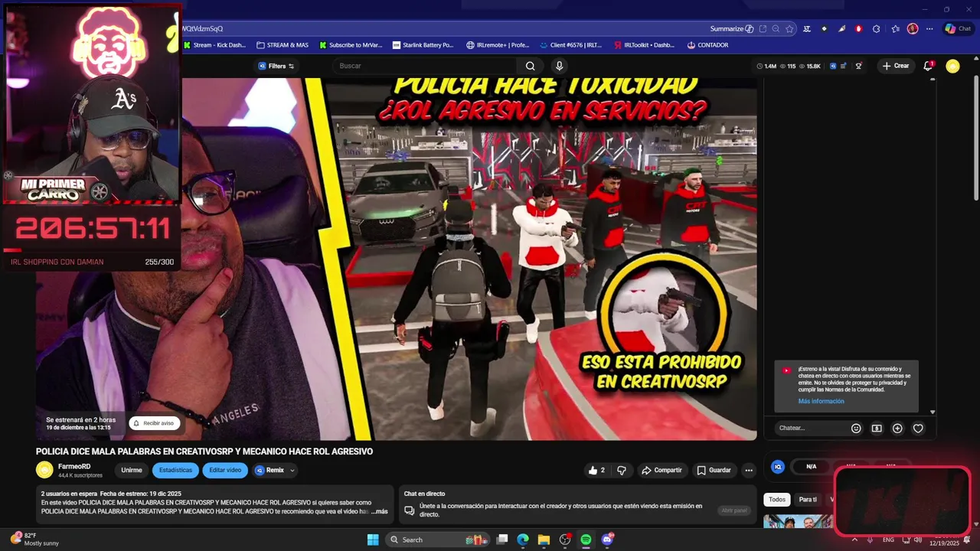The image size is (980, 551).
Task: Open Starlink Battery bookmark
Action: click(x=423, y=45)
